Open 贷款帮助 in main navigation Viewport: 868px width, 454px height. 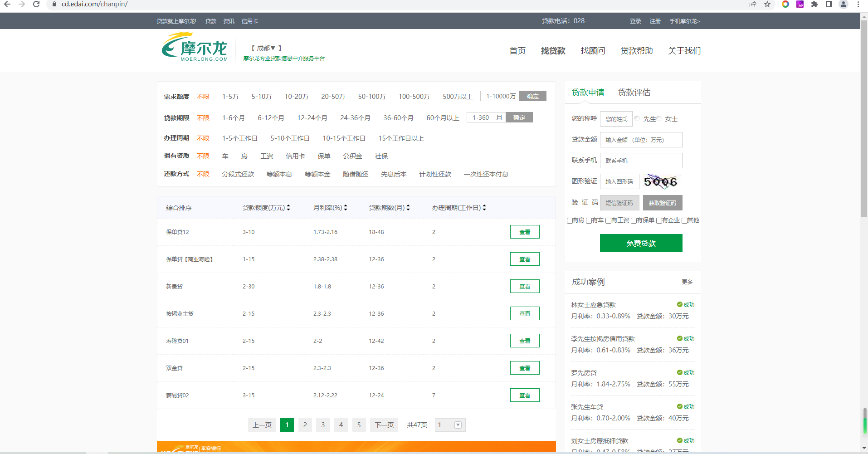click(x=637, y=51)
